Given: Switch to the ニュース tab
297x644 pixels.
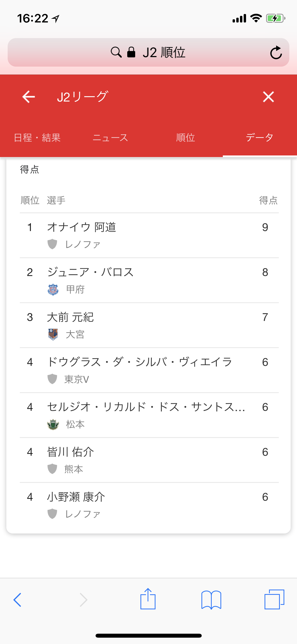Looking at the screenshot, I should pyautogui.click(x=110, y=138).
